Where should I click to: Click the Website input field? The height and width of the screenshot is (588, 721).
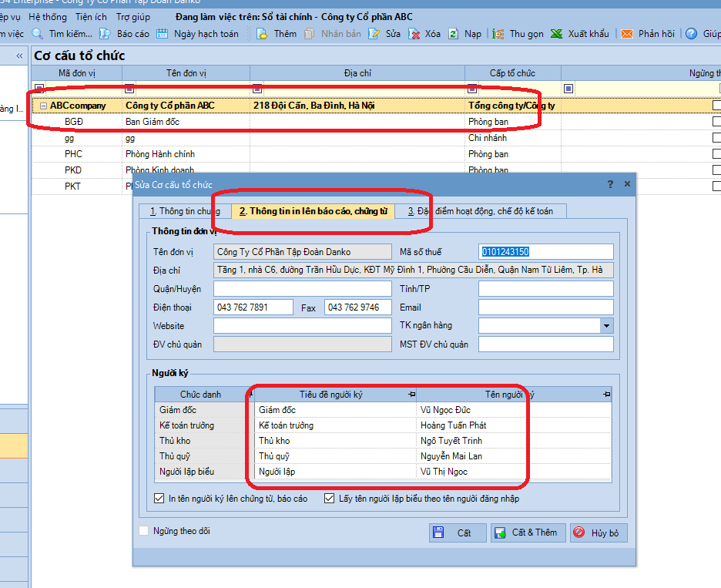(303, 325)
